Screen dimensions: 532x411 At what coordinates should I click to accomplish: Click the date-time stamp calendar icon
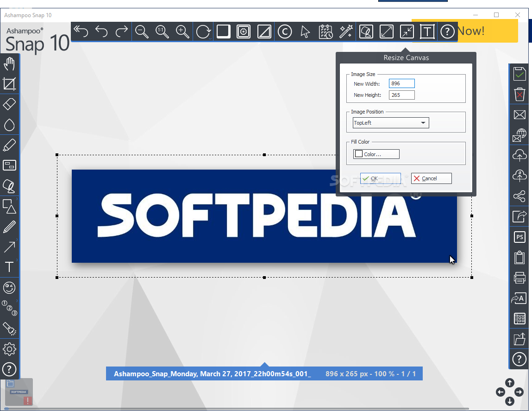(x=325, y=32)
